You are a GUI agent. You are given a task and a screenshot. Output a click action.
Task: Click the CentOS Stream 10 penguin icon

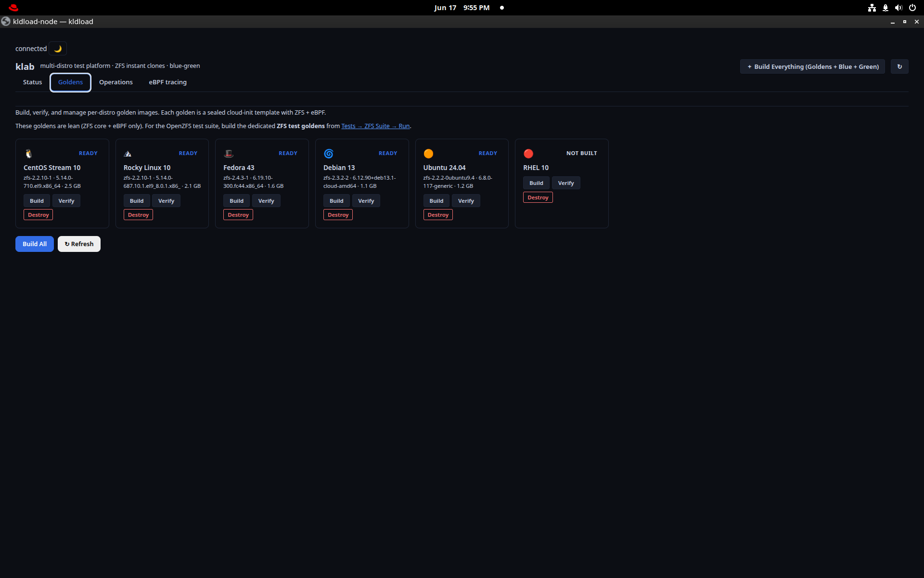tap(29, 154)
